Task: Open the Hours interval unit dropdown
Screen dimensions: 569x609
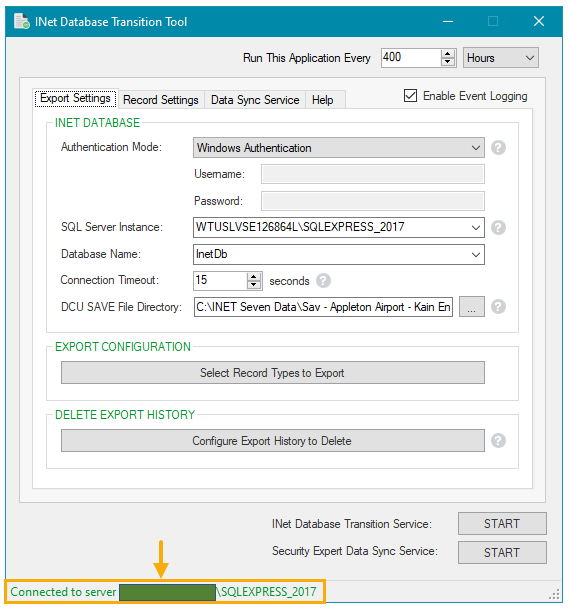Action: (500, 58)
